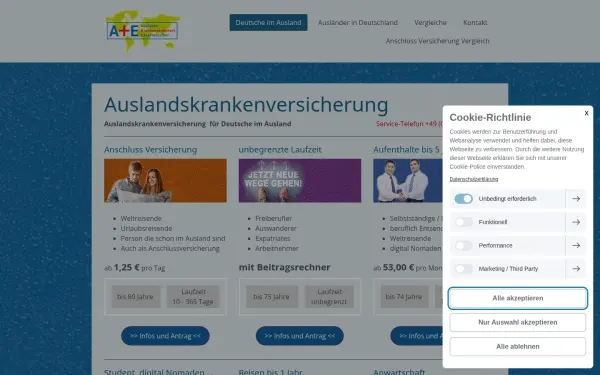
Task: Click the Cookie-Richtlinie title
Action: click(490, 117)
